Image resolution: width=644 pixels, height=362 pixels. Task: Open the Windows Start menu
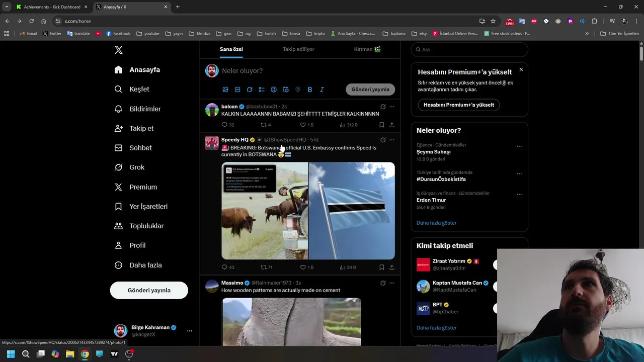pos(11,354)
